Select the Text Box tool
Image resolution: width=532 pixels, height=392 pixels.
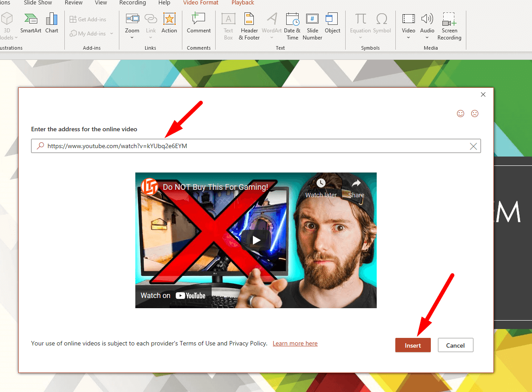[229, 26]
